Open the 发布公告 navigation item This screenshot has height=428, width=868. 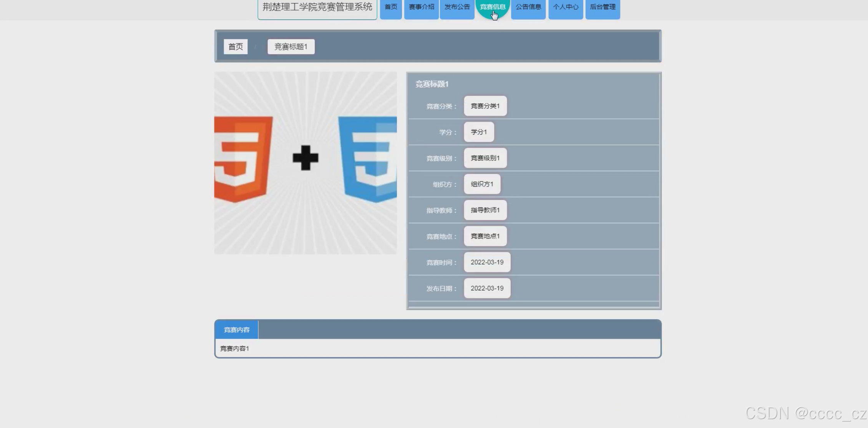click(457, 7)
